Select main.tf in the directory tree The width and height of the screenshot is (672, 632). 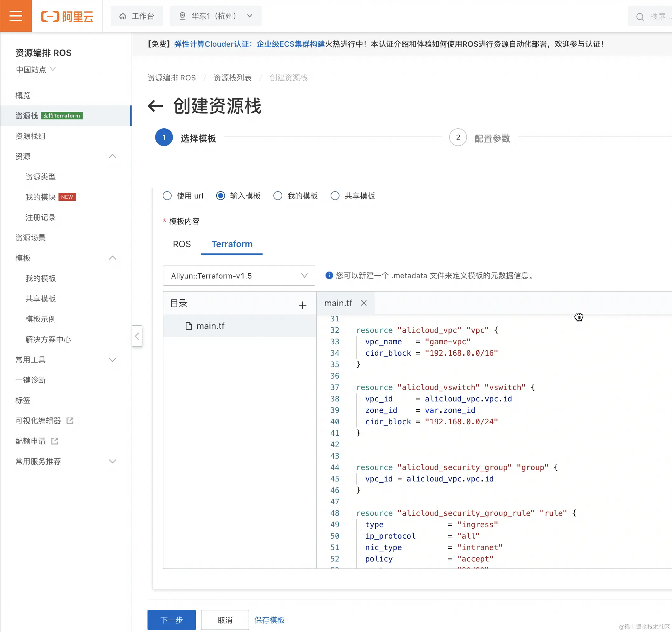(x=209, y=326)
